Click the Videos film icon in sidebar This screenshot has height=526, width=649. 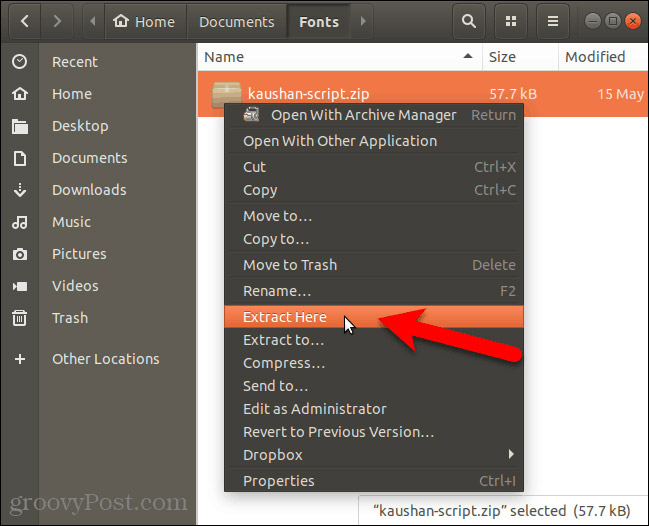19,286
